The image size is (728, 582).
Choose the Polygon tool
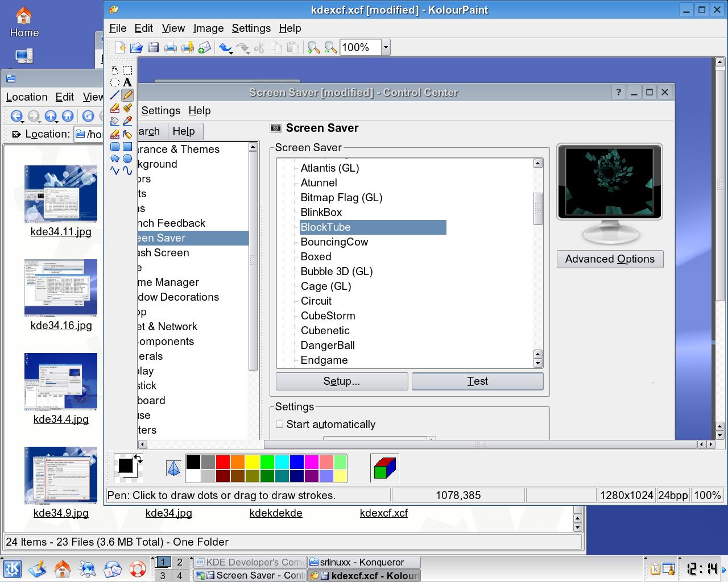tap(115, 159)
